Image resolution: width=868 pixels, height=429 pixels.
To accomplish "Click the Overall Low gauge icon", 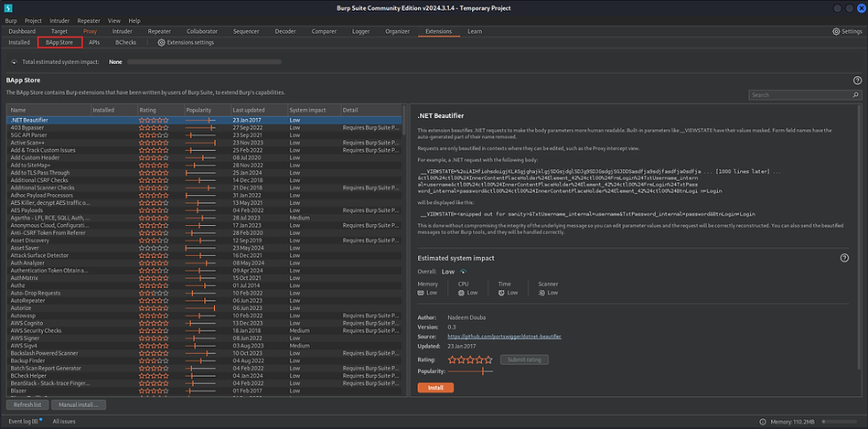I will tap(463, 272).
